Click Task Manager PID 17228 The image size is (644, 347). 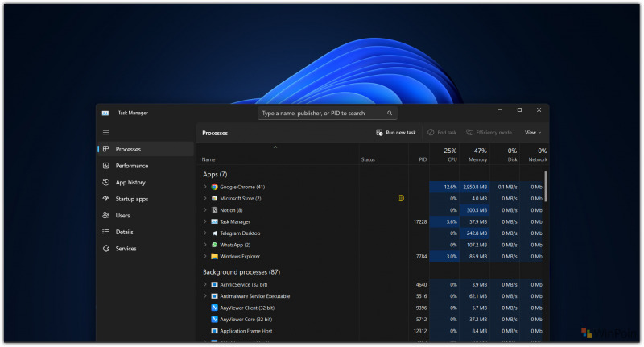coord(420,221)
